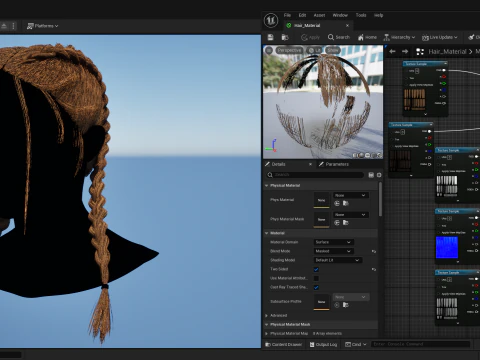Click the Phys Material thumbnail
Screen dimensions: 480x360
(x=321, y=200)
